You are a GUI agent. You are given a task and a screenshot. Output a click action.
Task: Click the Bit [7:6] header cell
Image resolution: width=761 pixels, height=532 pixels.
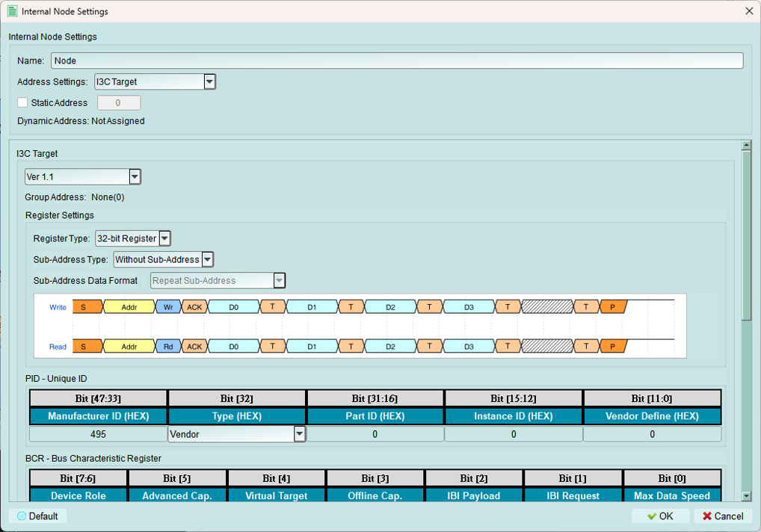(78, 478)
